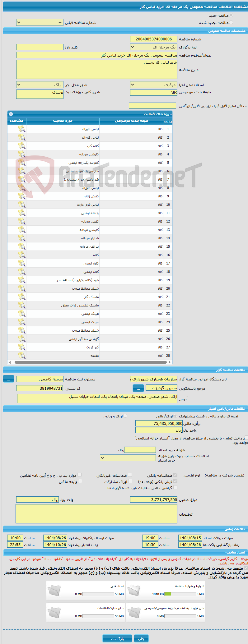Open the متن قرارداد folder icon
Image resolution: width=248 pixels, height=644 pixels.
tap(134, 612)
